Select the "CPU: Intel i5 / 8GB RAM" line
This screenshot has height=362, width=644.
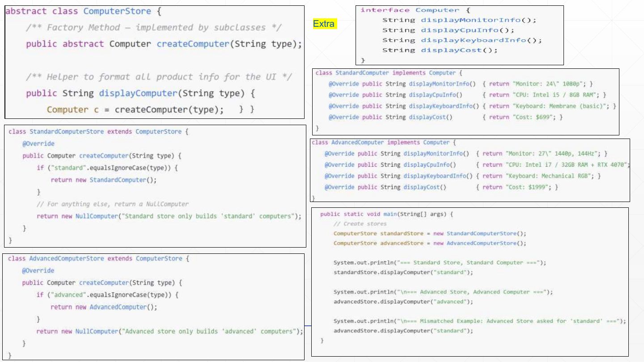pyautogui.click(x=467, y=95)
